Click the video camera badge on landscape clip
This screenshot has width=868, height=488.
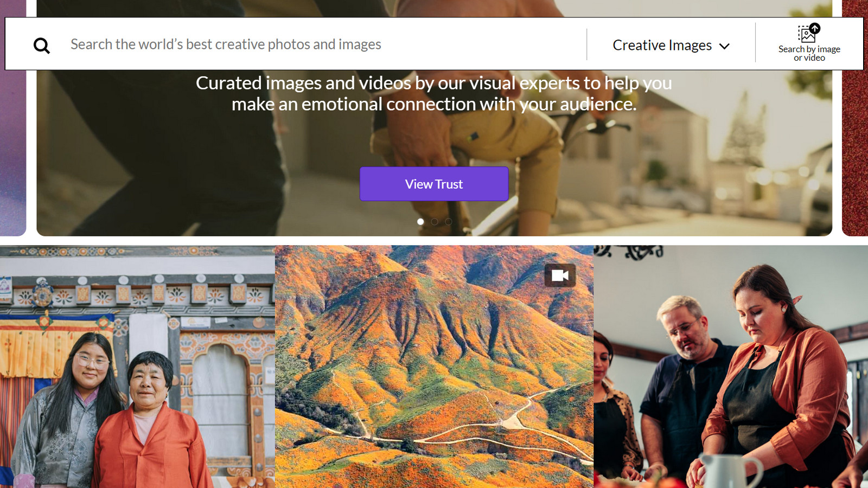[560, 275]
